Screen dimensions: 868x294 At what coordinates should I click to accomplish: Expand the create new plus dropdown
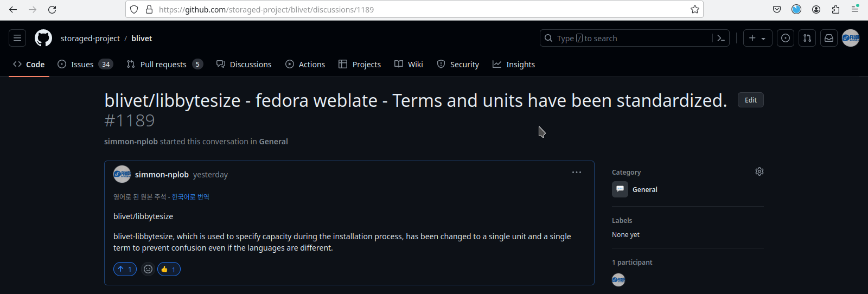click(757, 38)
